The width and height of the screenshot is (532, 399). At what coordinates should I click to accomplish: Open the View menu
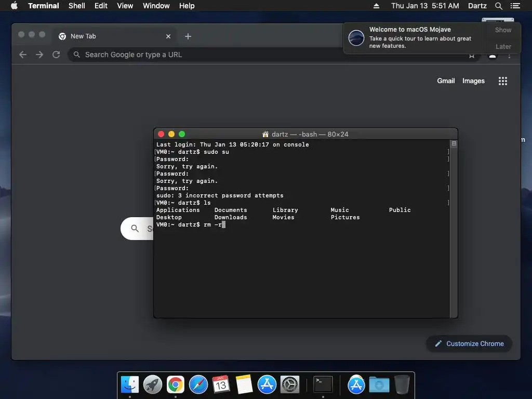(125, 6)
